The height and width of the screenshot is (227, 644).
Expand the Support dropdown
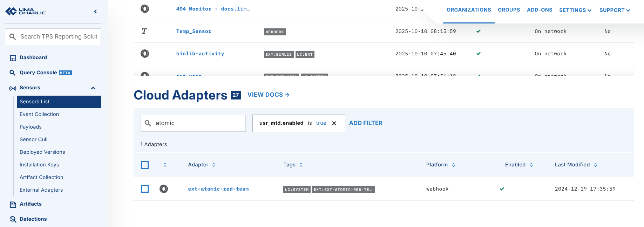[x=614, y=10]
